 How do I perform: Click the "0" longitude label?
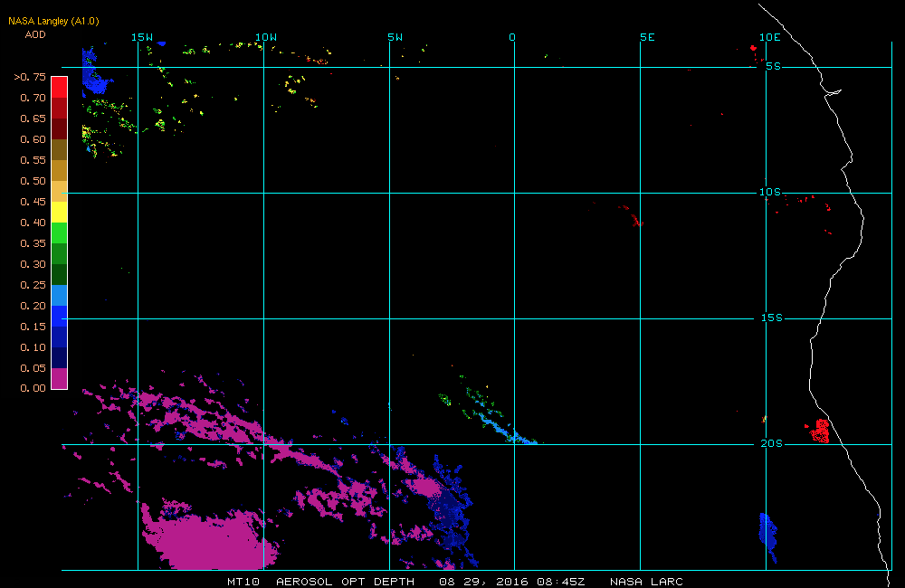(x=512, y=37)
